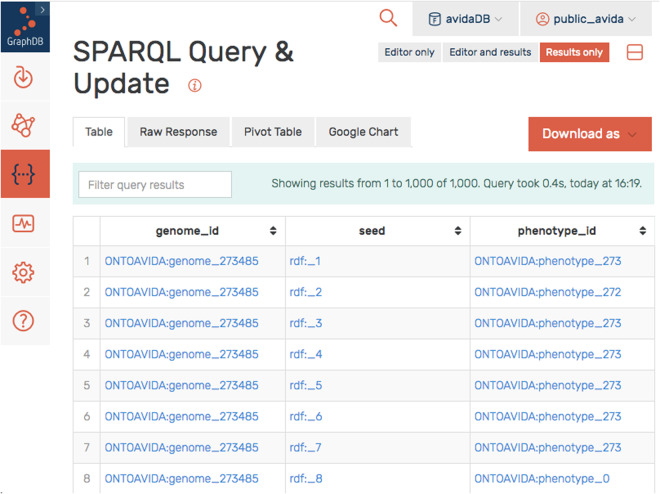Screen dimensions: 660x494
Task: Open the Pivot Table tab
Action: pos(272,132)
